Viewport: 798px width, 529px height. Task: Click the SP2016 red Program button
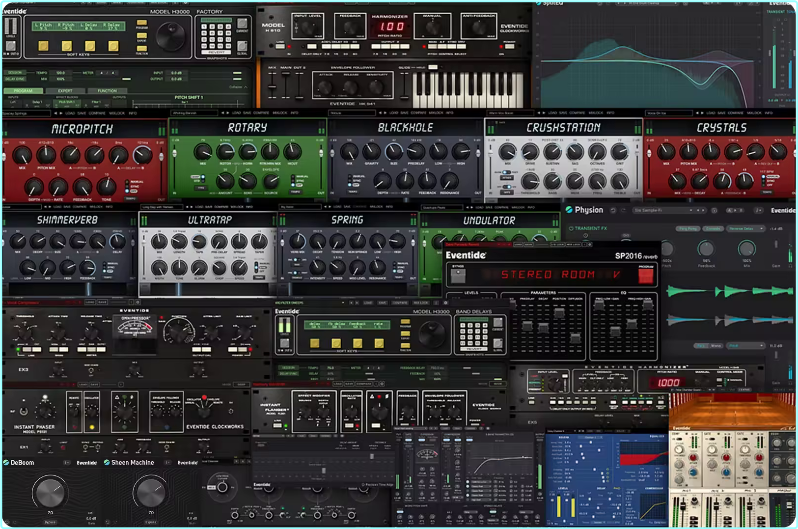click(645, 275)
